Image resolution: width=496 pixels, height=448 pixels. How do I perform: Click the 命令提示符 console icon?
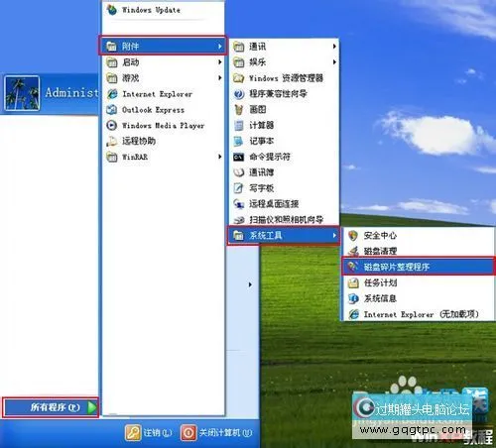point(239,157)
